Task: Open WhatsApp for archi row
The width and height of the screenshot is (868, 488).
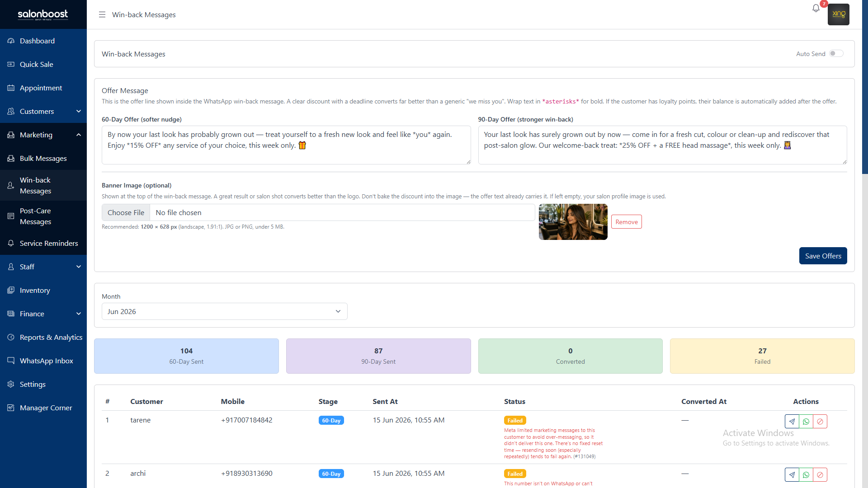Action: 806,475
